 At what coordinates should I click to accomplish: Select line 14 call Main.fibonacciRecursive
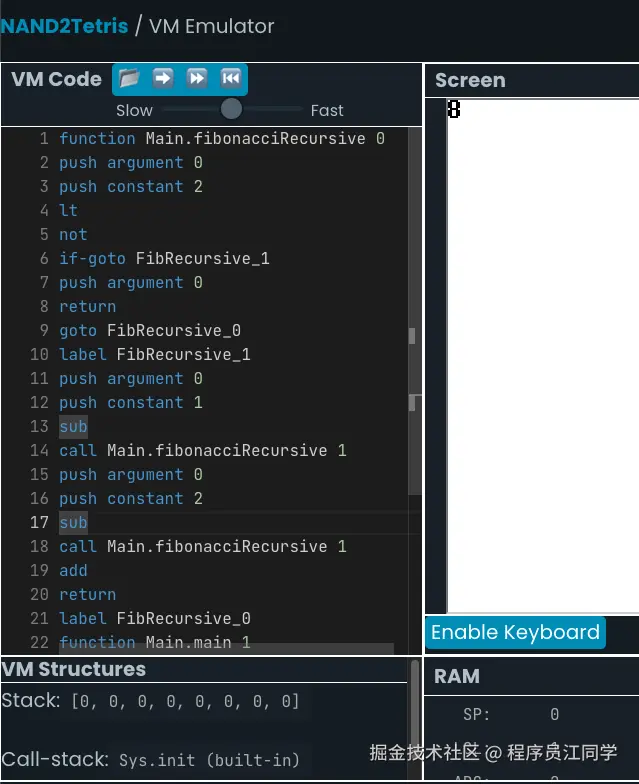point(202,450)
